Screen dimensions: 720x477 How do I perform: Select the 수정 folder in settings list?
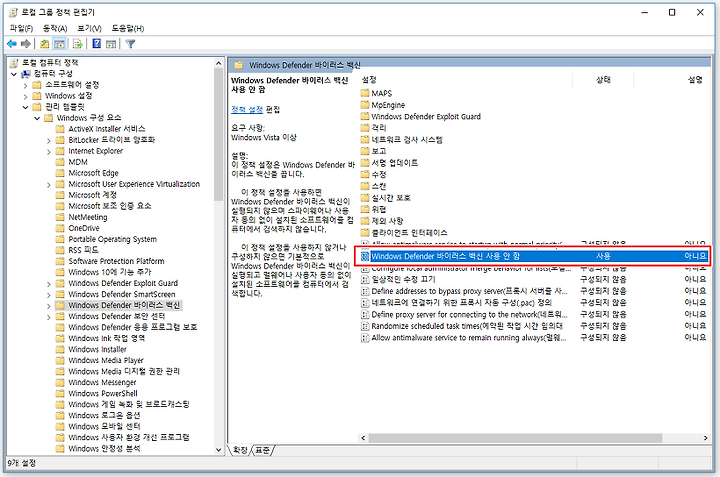(373, 174)
